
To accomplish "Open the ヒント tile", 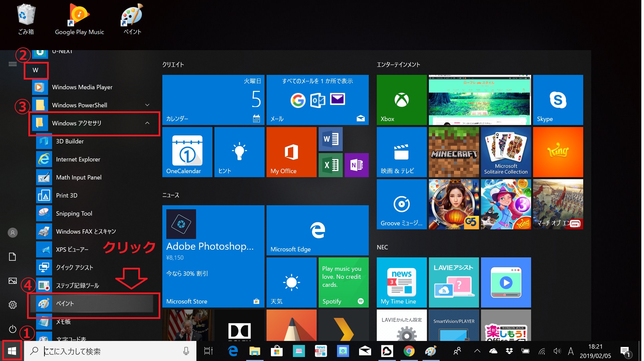I will [x=239, y=152].
